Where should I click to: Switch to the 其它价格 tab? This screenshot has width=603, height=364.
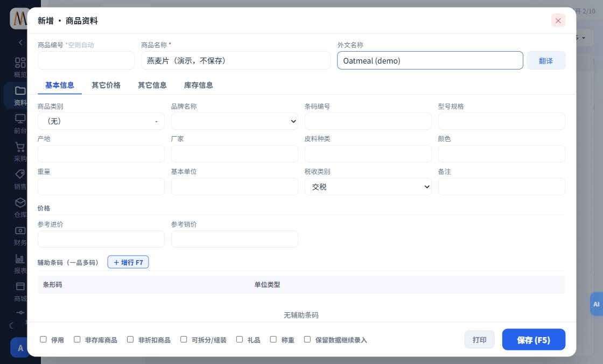click(106, 85)
